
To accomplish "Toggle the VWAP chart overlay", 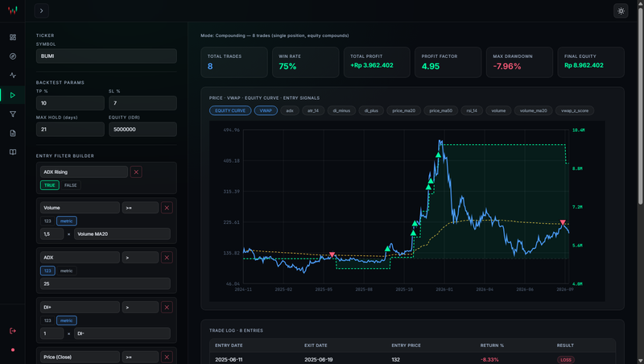I will coord(266,110).
